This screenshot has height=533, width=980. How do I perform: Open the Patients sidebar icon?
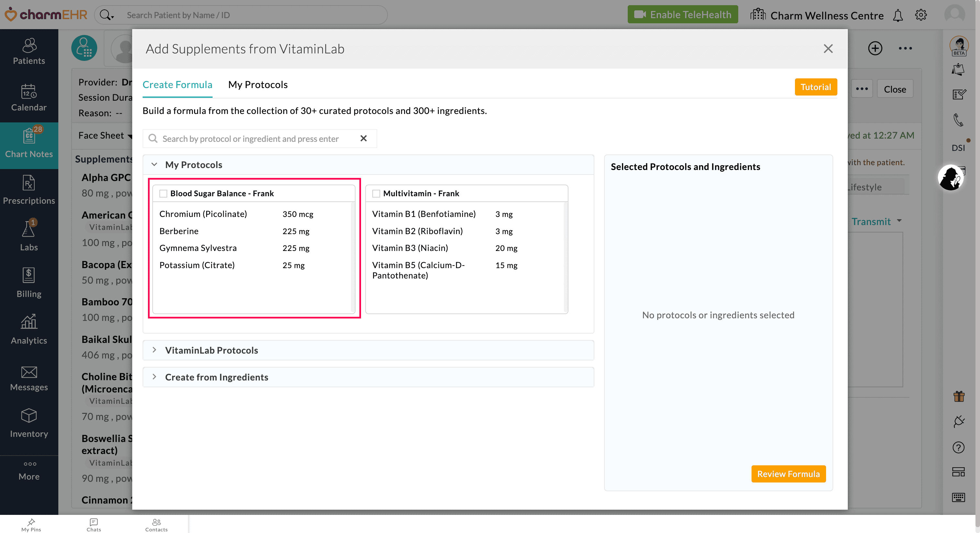[x=29, y=51]
